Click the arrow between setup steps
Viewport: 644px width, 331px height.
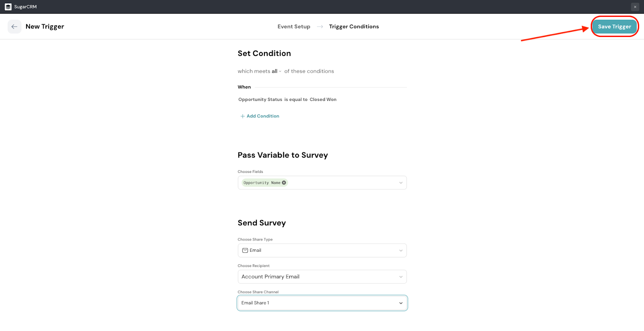tap(320, 27)
